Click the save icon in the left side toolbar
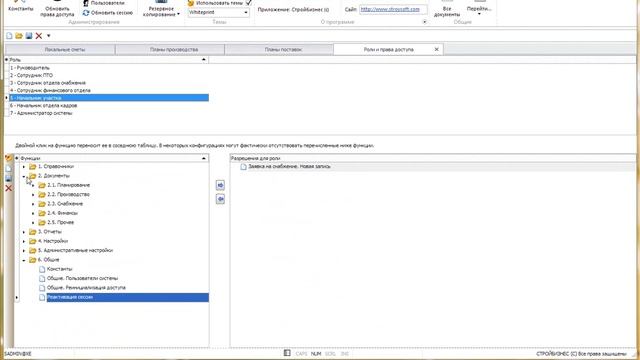 [x=9, y=178]
